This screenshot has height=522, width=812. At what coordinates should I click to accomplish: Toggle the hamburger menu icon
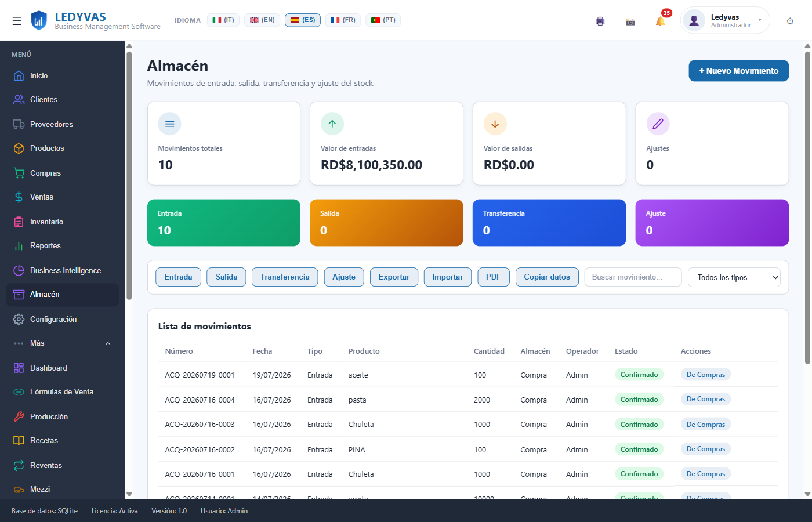pyautogui.click(x=17, y=21)
